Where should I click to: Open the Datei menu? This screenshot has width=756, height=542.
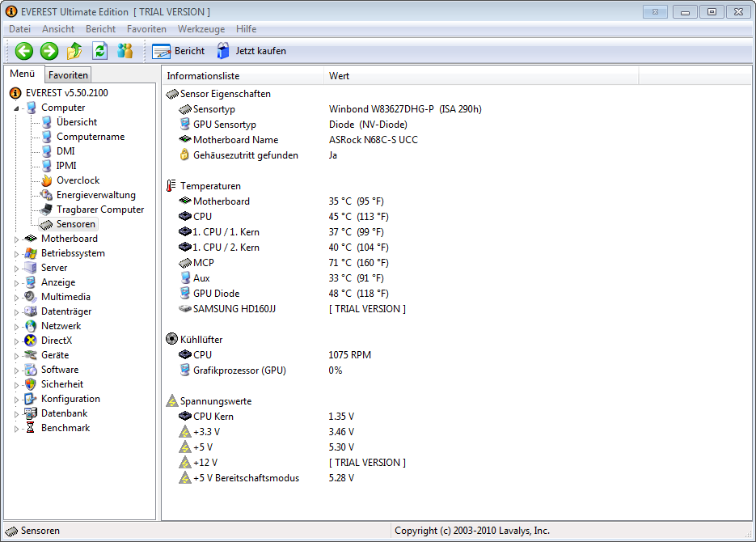pyautogui.click(x=19, y=29)
